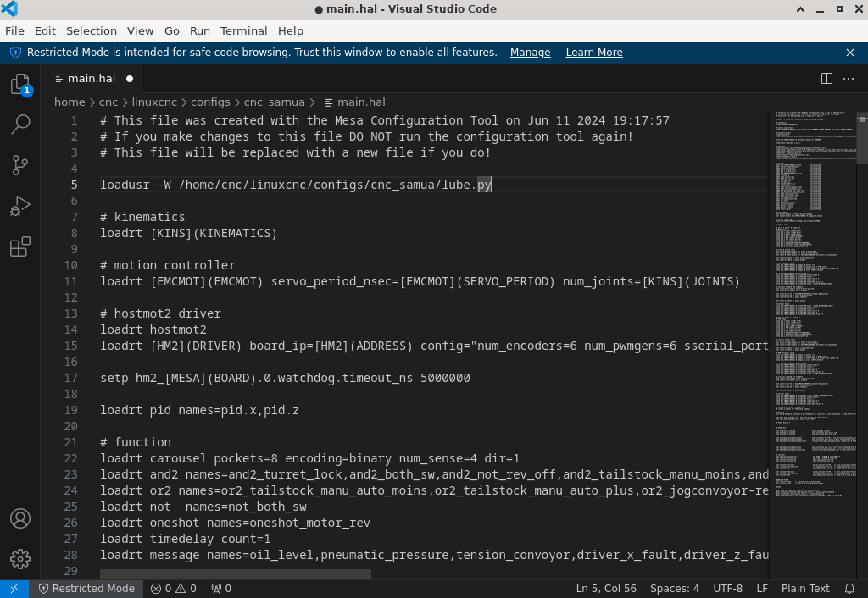Dismiss the Restricted Mode banner
868x598 pixels.
(850, 53)
